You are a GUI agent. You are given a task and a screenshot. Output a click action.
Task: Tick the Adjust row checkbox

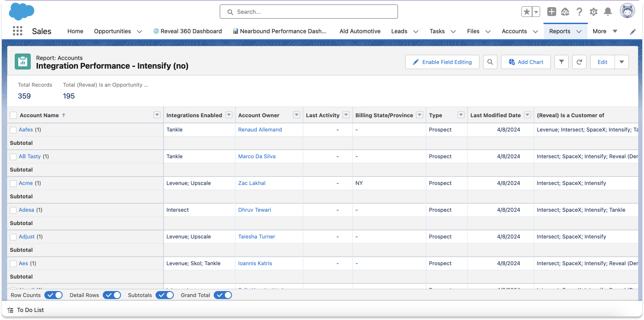(13, 237)
